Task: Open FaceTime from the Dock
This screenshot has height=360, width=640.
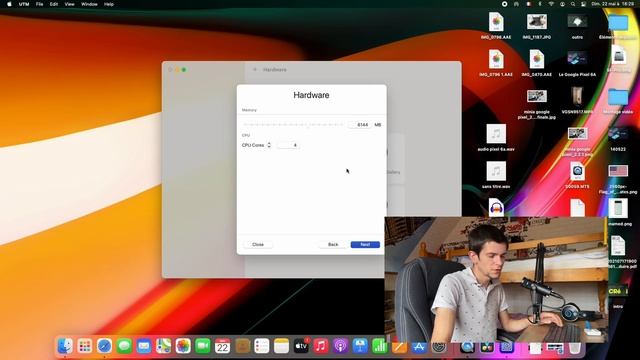Action: coord(202,346)
